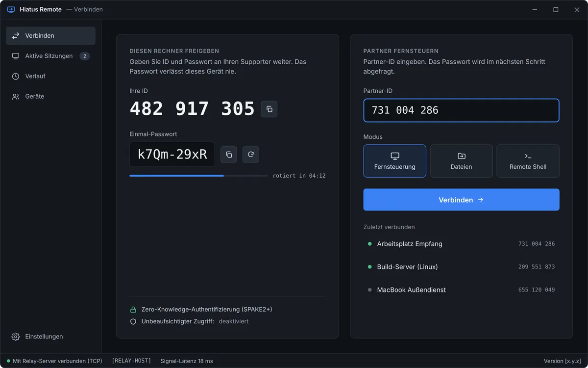The height and width of the screenshot is (368, 588).
Task: Select Remote Shell mode
Action: [528, 161]
